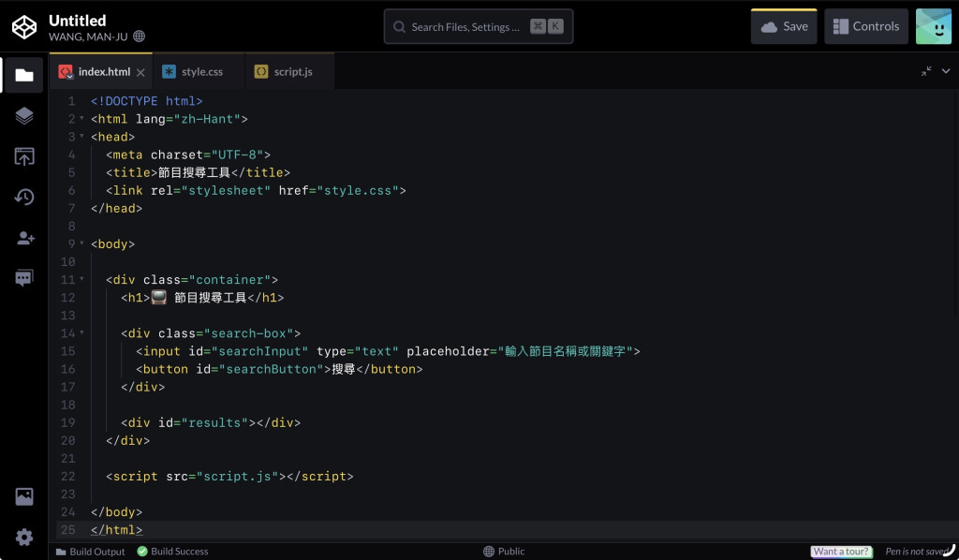Click the results div id on line 19
The height and width of the screenshot is (560, 959).
(214, 422)
